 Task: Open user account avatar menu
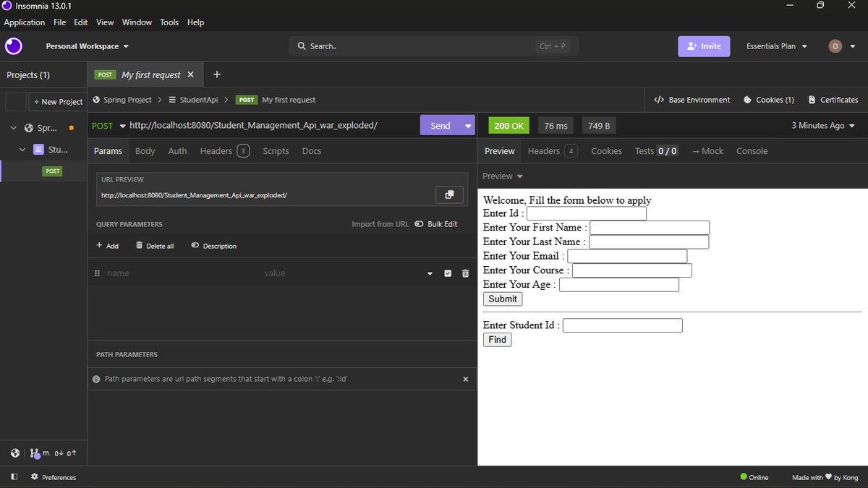coord(835,46)
